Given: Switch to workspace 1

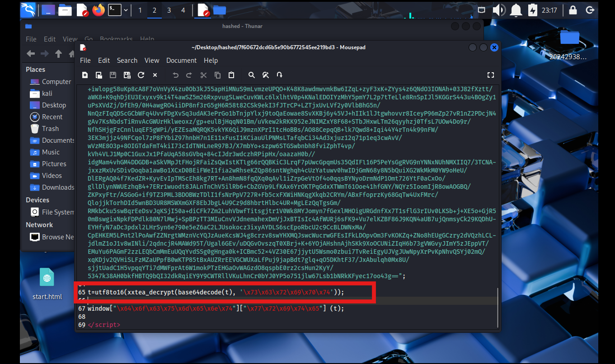Looking at the screenshot, I should (140, 10).
